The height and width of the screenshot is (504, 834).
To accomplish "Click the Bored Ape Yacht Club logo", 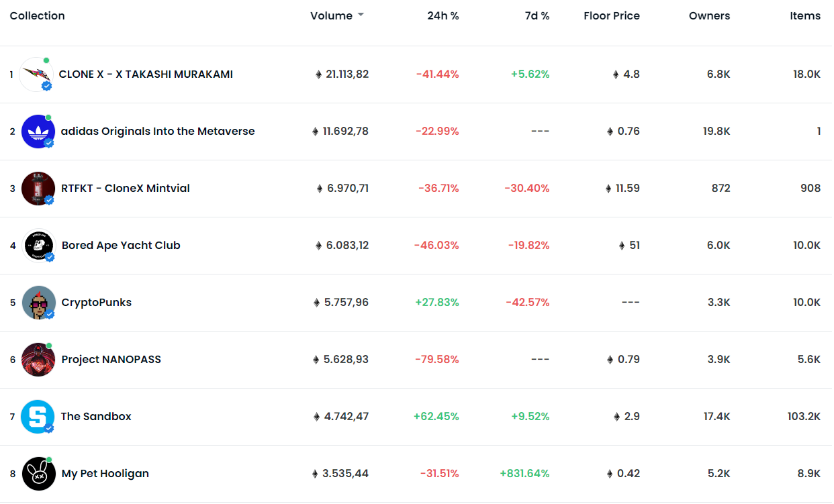I will click(38, 246).
